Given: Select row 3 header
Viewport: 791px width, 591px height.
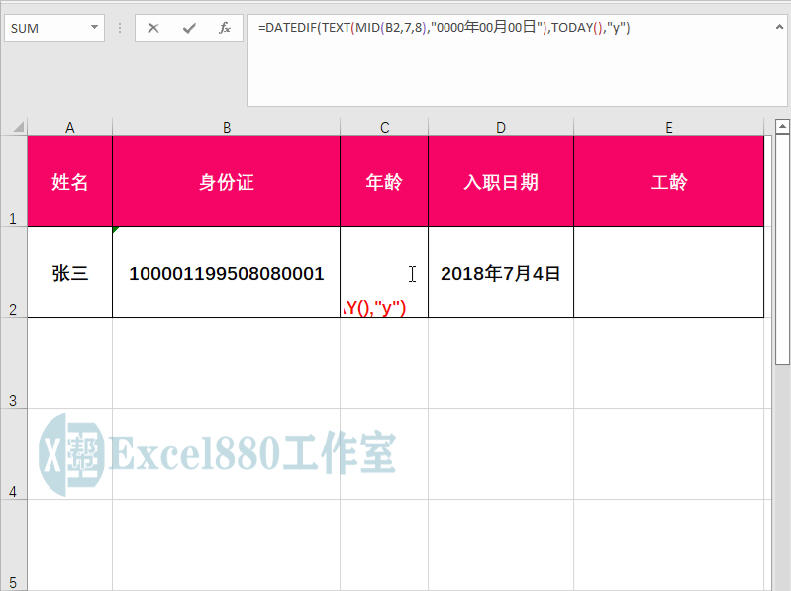Looking at the screenshot, I should pyautogui.click(x=14, y=363).
